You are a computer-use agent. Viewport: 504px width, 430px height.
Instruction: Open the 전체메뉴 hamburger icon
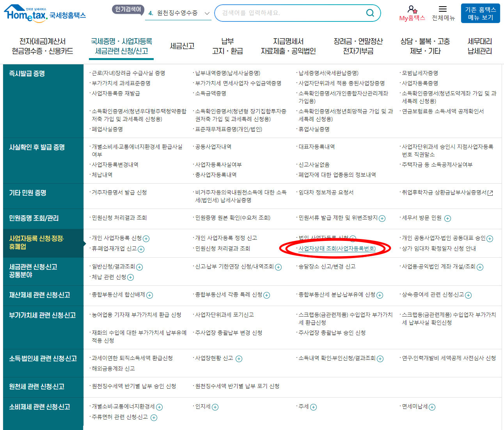click(443, 9)
